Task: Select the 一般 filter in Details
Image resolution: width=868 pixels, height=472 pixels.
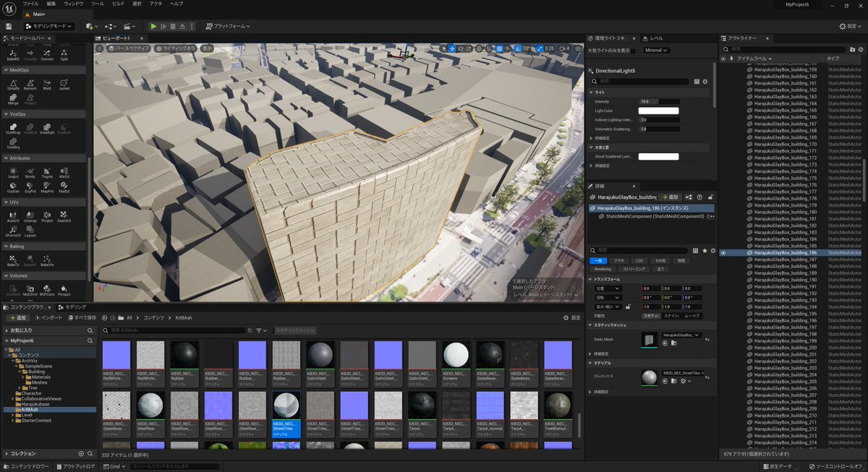Action: [x=598, y=260]
